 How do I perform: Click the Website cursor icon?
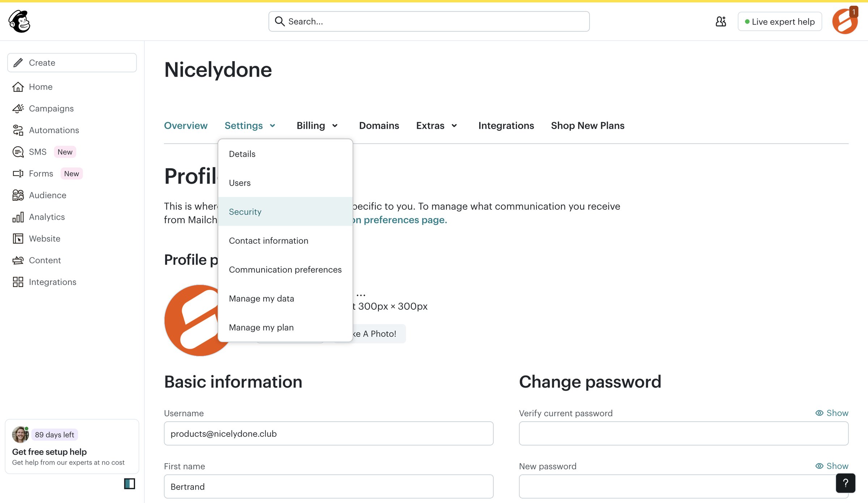pos(18,239)
